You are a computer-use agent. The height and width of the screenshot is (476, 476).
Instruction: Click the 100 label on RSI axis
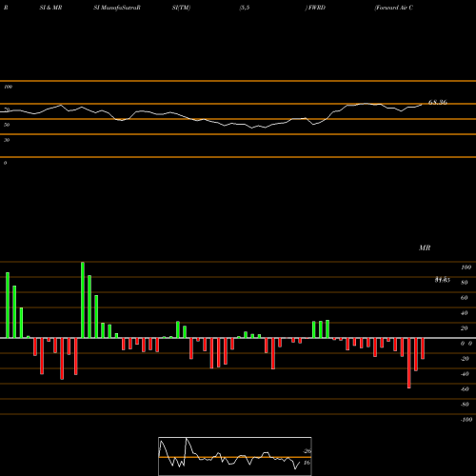click(x=8, y=87)
